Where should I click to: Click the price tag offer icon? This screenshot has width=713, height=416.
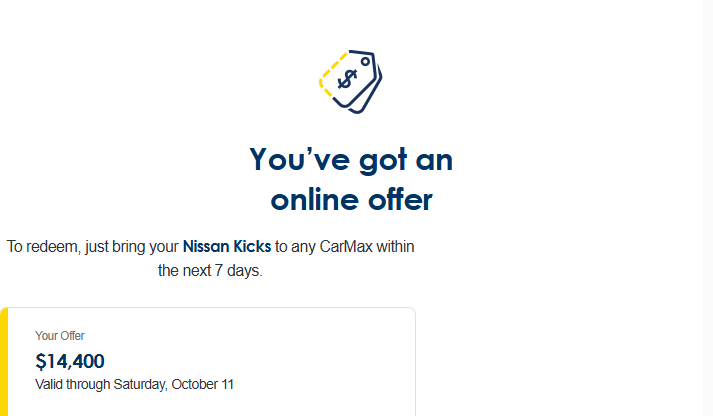point(351,82)
